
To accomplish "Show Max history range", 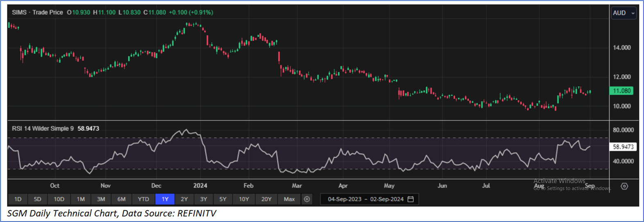I will click(x=289, y=199).
